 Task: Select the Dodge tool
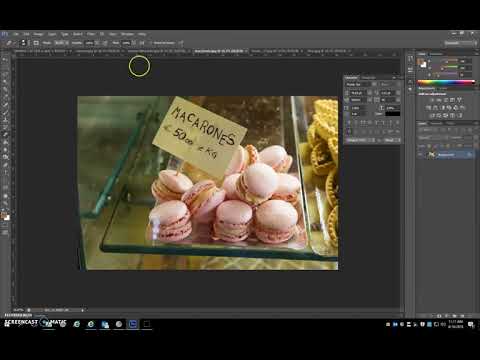5,157
